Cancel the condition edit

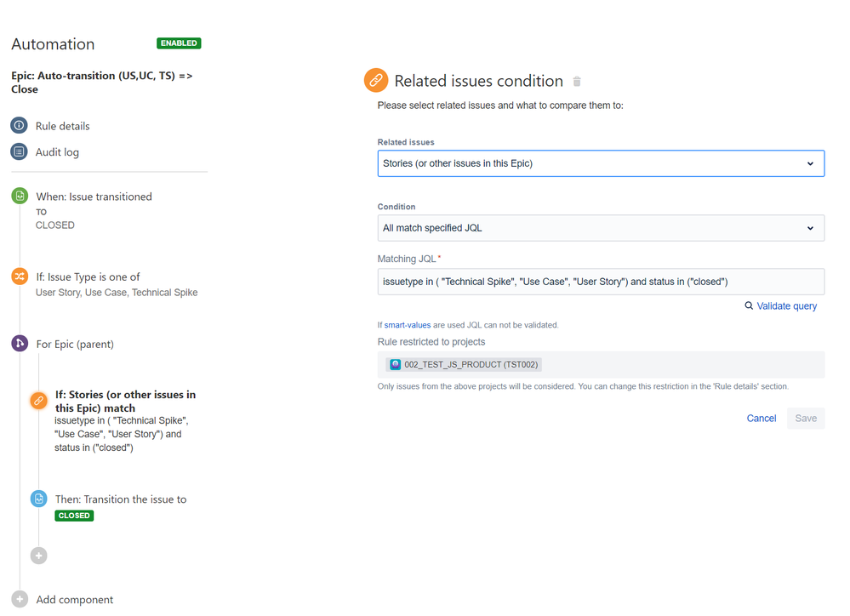pos(762,418)
